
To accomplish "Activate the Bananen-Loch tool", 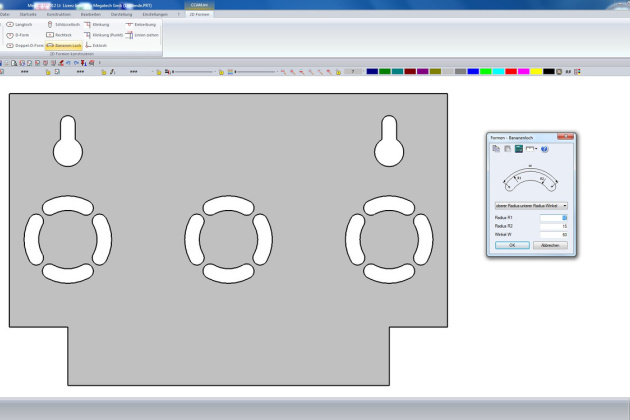I will pos(64,46).
